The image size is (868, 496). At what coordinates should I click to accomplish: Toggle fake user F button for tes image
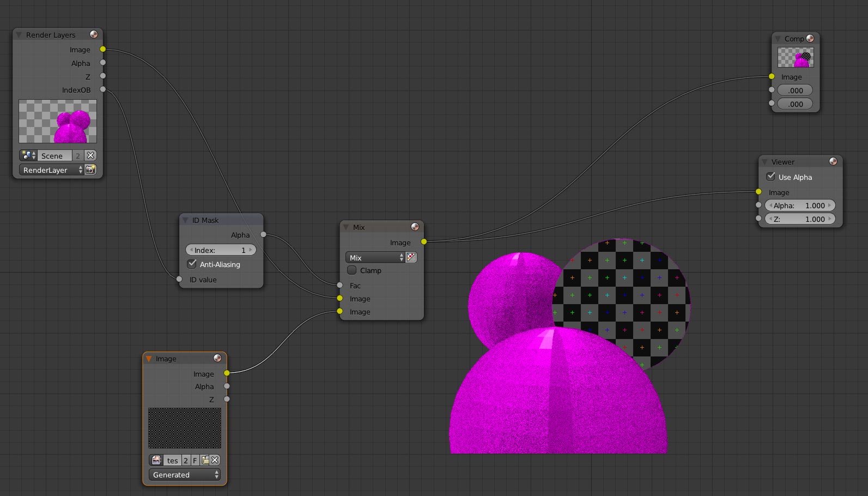point(195,460)
